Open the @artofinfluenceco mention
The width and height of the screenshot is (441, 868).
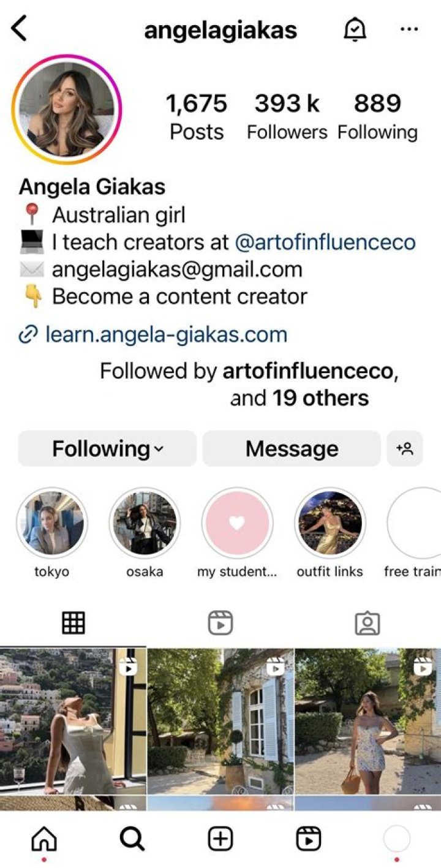[x=325, y=243]
